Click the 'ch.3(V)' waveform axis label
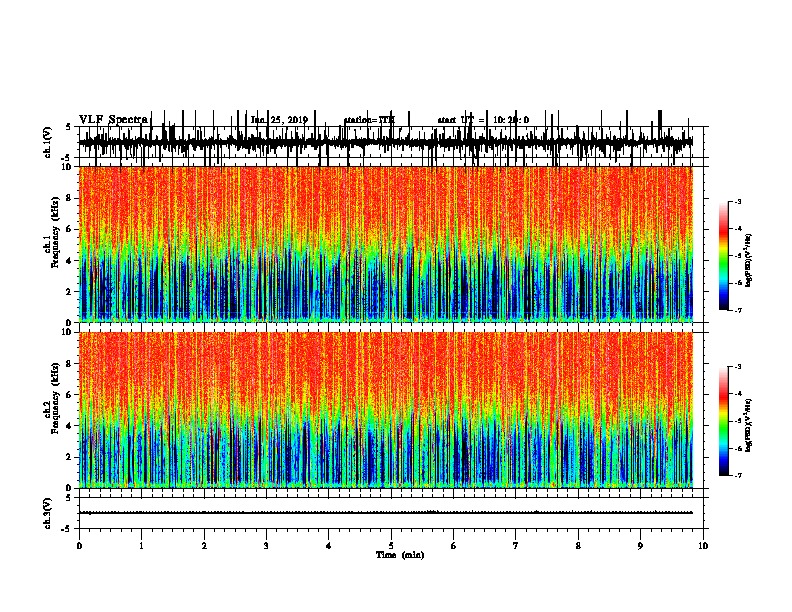 coord(47,513)
